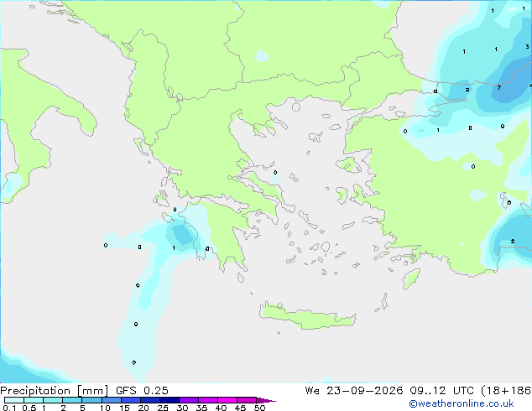Open the weatheronline.co.uk copyright link

462,403
